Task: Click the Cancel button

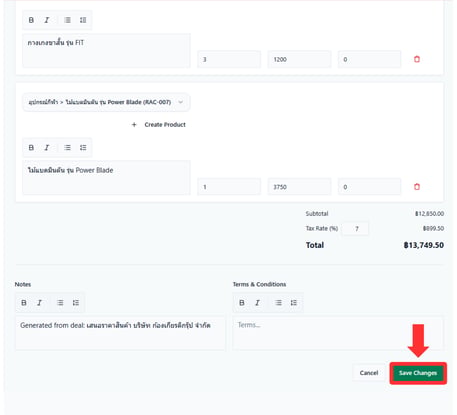Action: pyautogui.click(x=369, y=373)
